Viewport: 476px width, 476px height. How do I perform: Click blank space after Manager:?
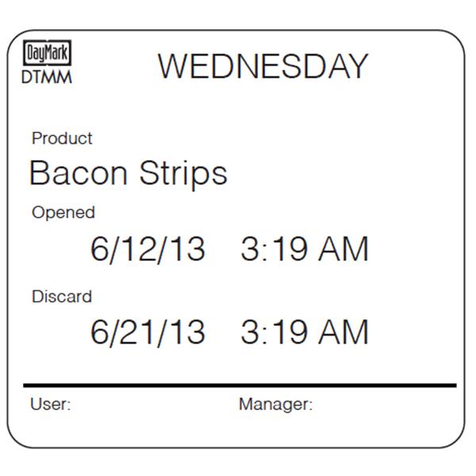click(x=382, y=405)
